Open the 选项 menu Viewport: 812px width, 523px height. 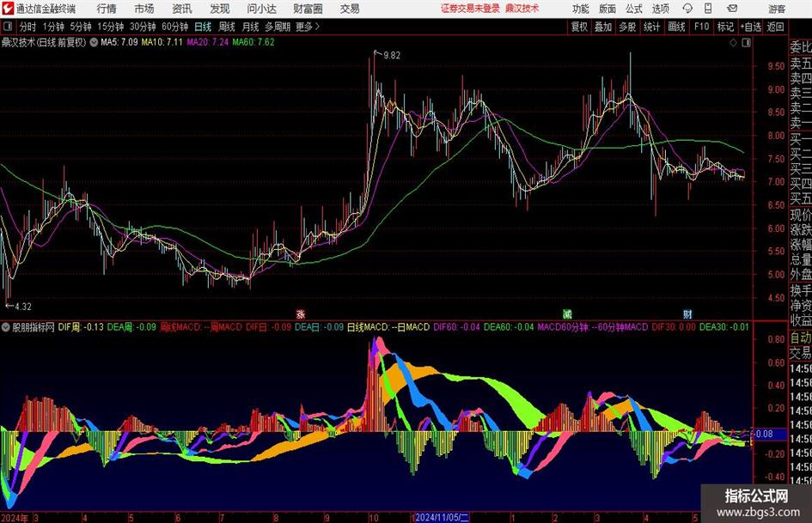[660, 9]
